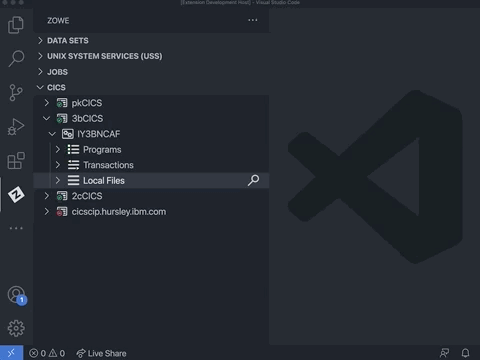This screenshot has width=480, height=360.
Task: Click the DATA SETS header text
Action: [x=68, y=41]
